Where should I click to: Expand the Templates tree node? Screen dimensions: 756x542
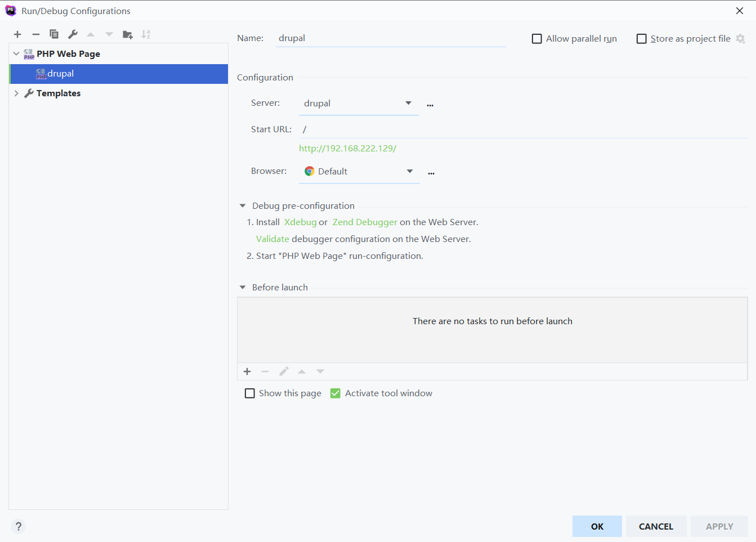(16, 93)
